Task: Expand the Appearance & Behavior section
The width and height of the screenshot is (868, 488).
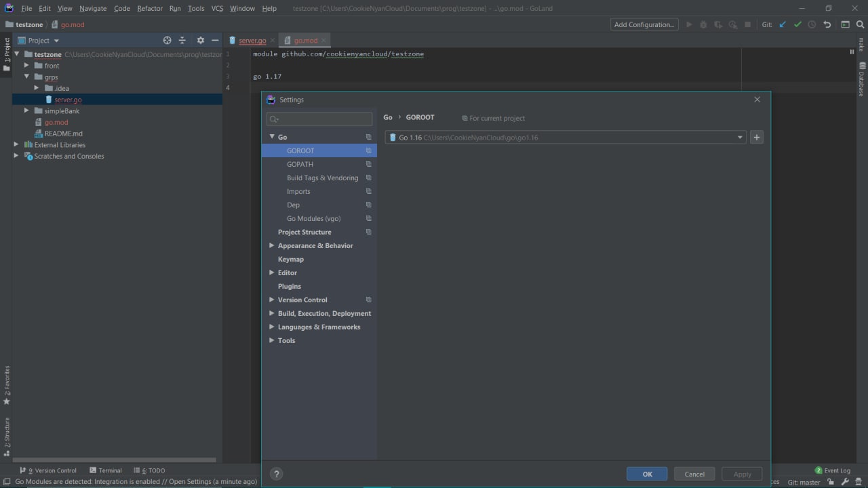Action: (272, 245)
